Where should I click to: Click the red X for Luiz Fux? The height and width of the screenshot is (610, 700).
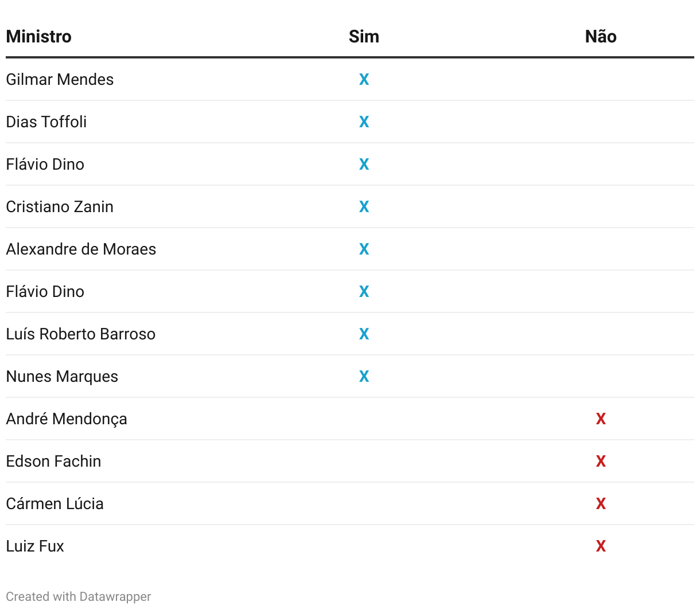[x=601, y=546]
